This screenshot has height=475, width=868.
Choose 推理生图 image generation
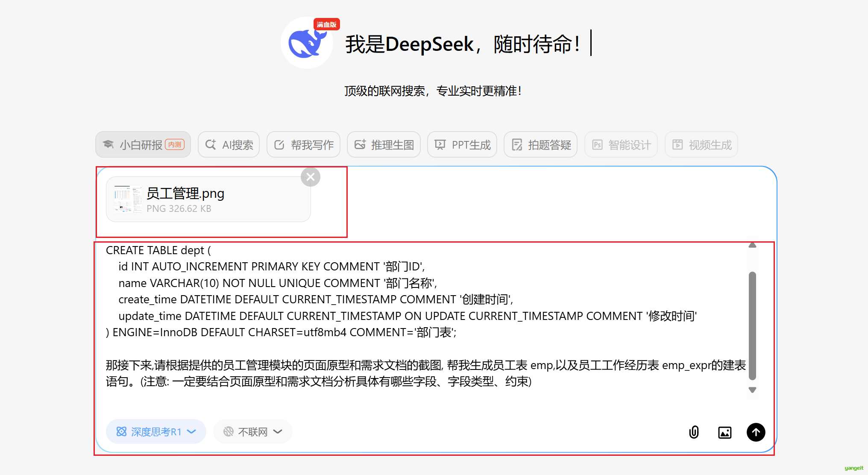point(384,144)
